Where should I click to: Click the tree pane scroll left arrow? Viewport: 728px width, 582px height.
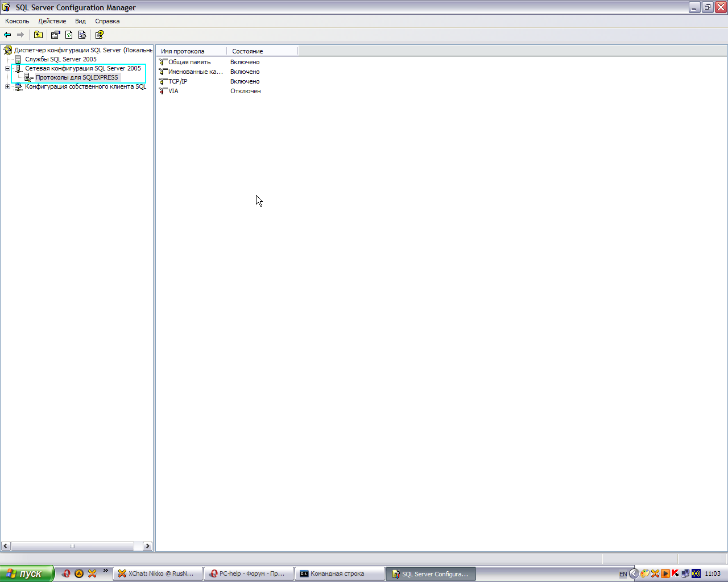pos(6,546)
